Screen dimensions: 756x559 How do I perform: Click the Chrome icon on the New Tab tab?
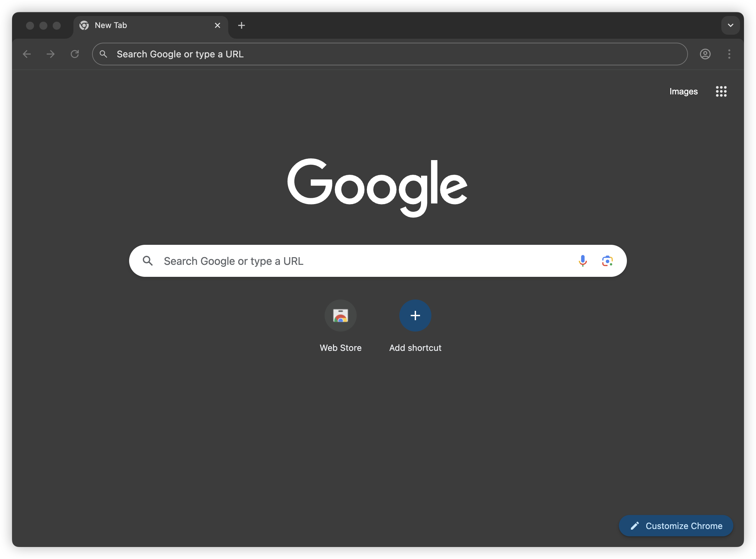pyautogui.click(x=84, y=25)
